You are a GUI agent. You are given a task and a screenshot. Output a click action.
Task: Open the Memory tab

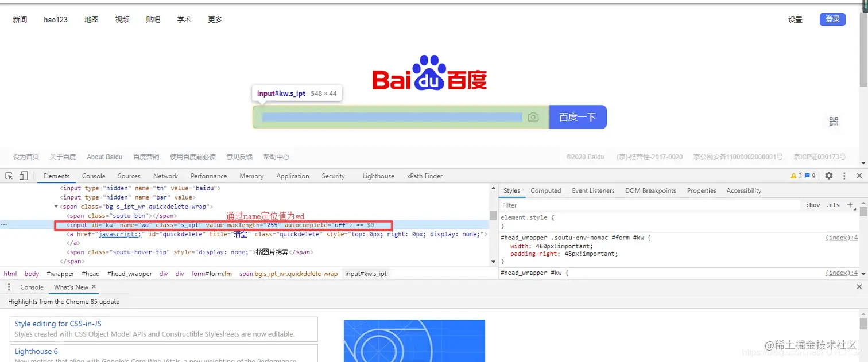(x=251, y=176)
